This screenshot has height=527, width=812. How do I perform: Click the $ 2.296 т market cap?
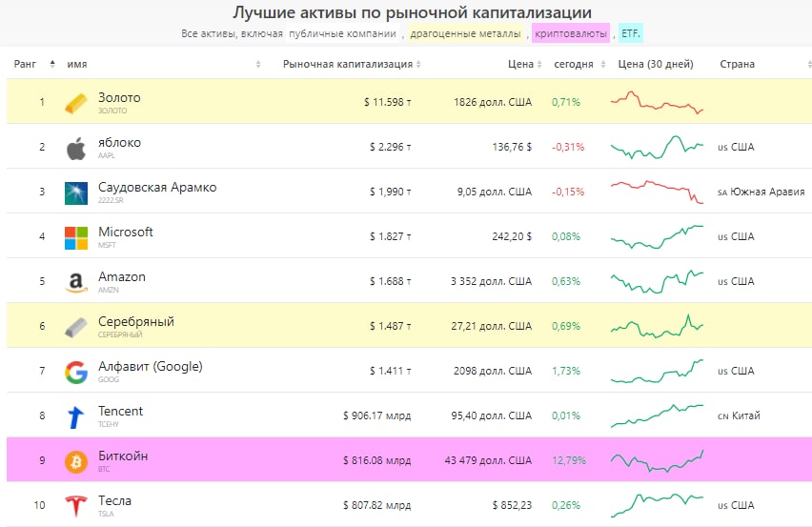[391, 147]
